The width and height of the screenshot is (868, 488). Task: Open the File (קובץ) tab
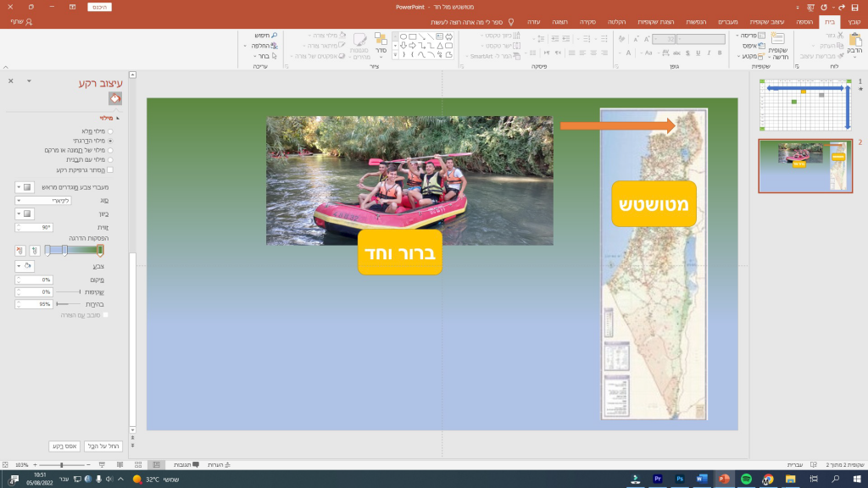point(854,21)
